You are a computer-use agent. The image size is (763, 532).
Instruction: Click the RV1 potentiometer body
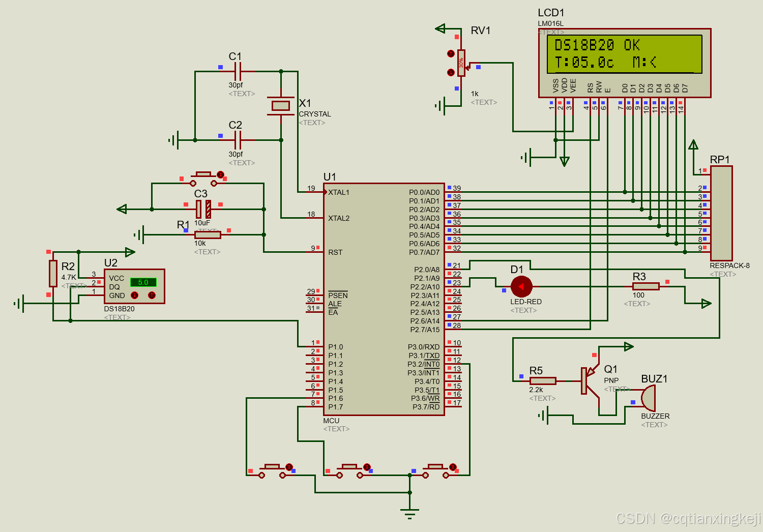pyautogui.click(x=461, y=63)
